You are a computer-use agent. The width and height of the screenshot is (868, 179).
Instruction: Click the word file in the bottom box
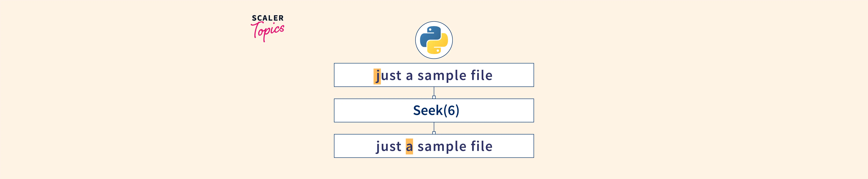[481, 146]
